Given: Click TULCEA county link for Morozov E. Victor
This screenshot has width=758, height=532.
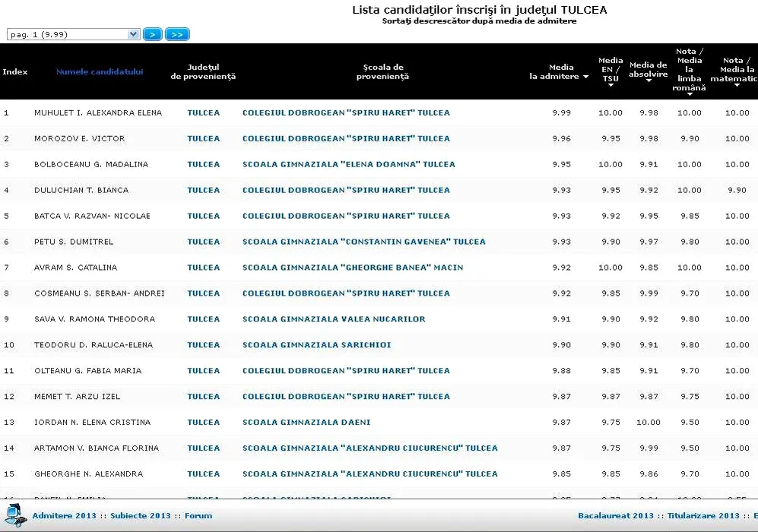Looking at the screenshot, I should pyautogui.click(x=204, y=138).
